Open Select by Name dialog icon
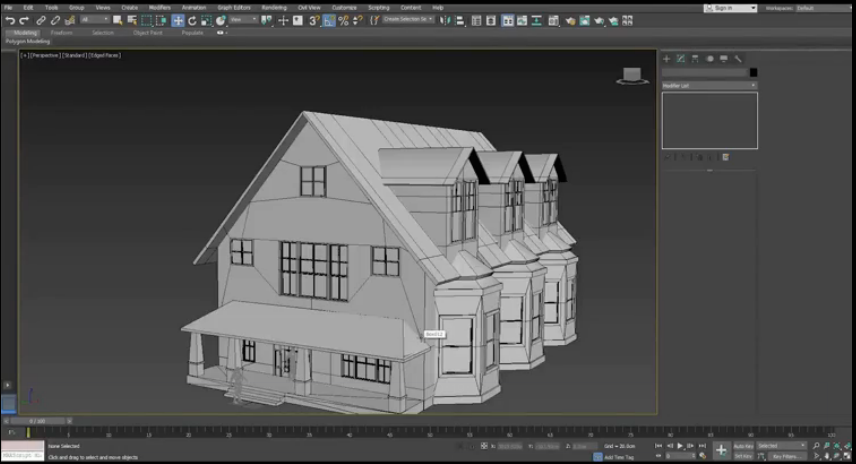The image size is (856, 464). 132,21
